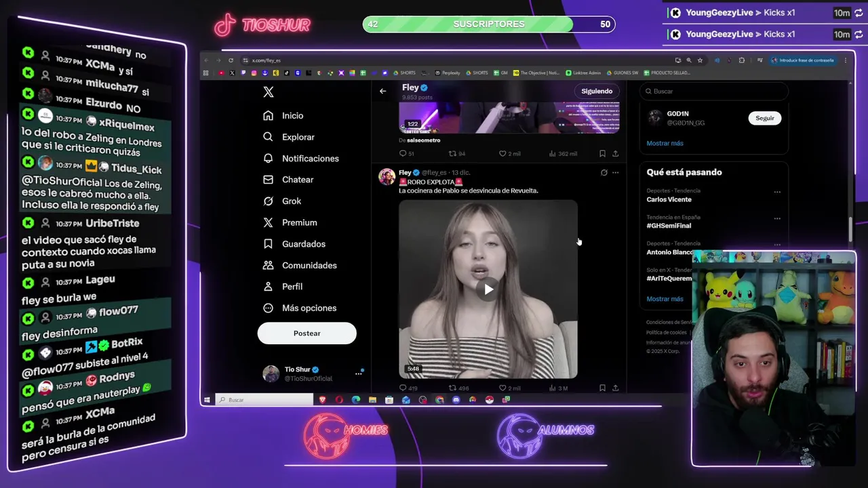Open the Pokéball app in the taskbar
The width and height of the screenshot is (868, 488).
pos(489,400)
